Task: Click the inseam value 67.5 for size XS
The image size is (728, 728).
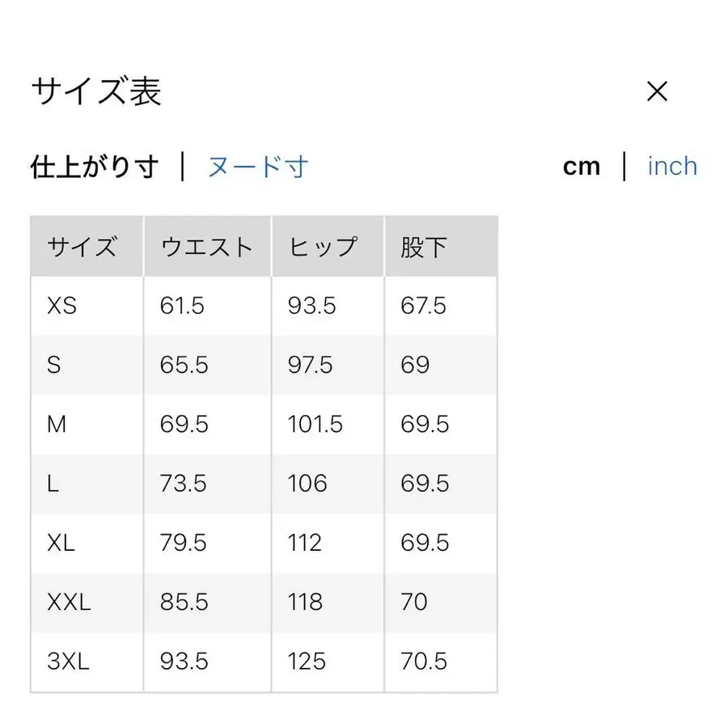Action: click(x=421, y=306)
